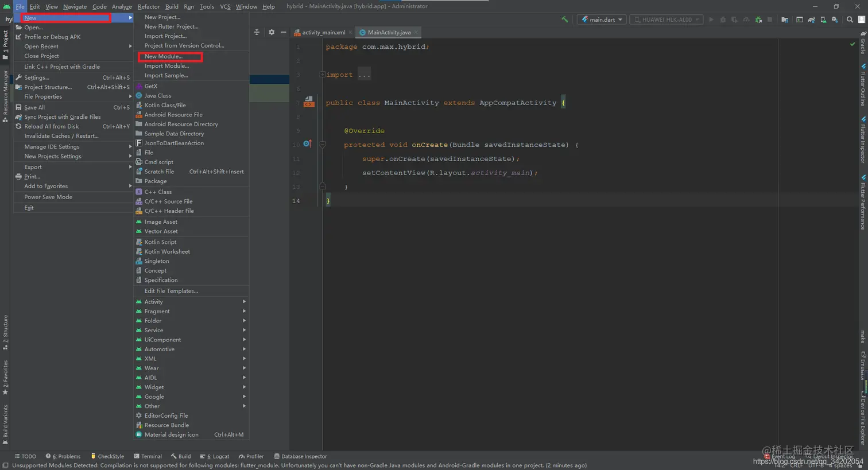Viewport: 868px width, 470px height.
Task: Open the Problems tool window
Action: point(63,456)
